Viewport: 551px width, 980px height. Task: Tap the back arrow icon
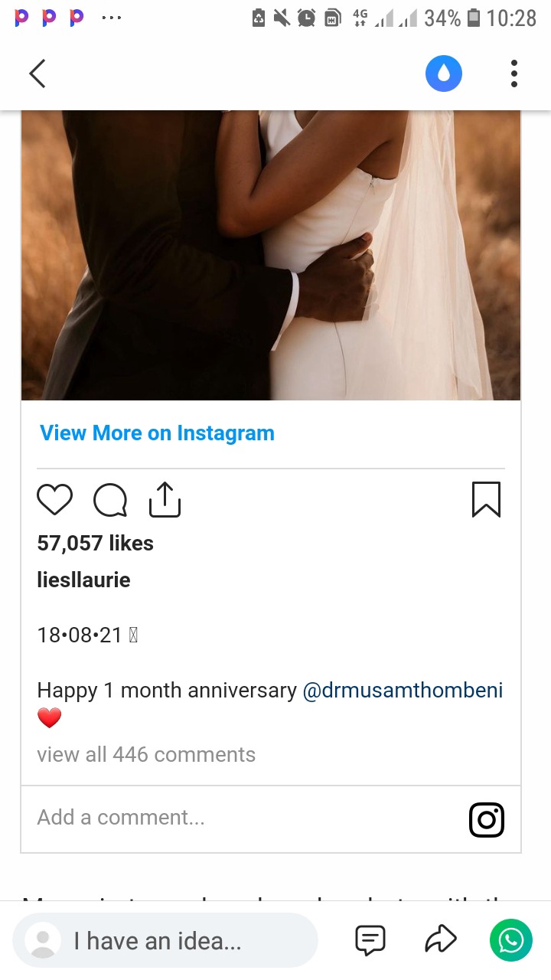pos(37,73)
